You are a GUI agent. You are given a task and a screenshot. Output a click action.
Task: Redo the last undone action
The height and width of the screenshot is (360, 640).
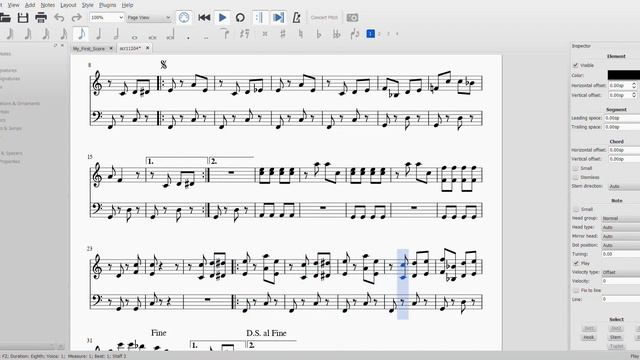[x=77, y=18]
